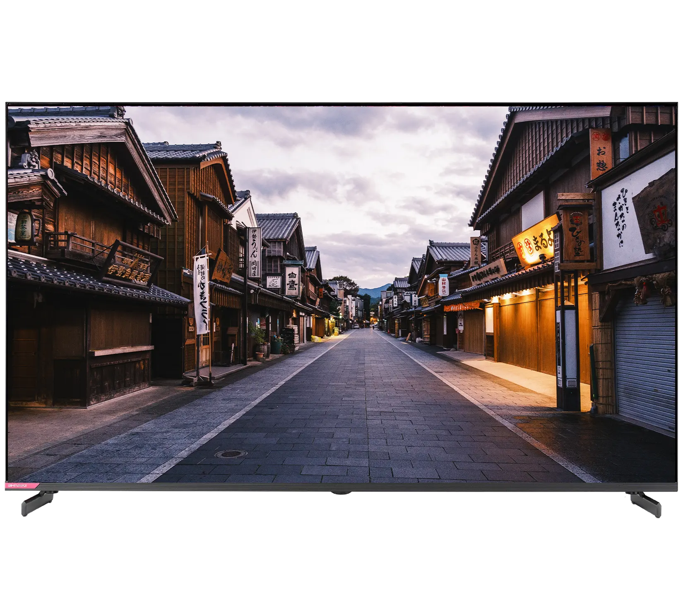
Task: Click the notch on the top bezel
Action: (x=396, y=101)
